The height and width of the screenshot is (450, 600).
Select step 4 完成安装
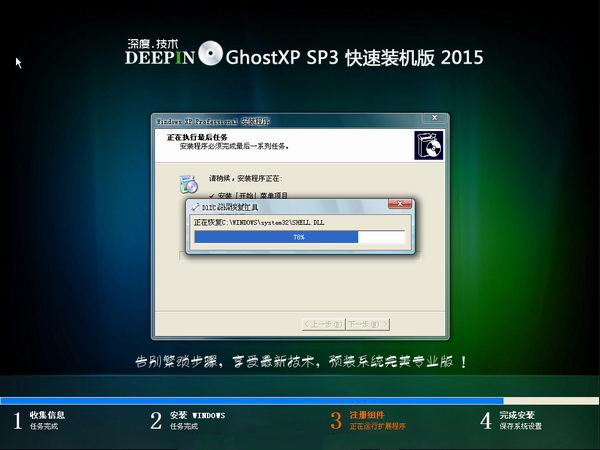click(511, 420)
